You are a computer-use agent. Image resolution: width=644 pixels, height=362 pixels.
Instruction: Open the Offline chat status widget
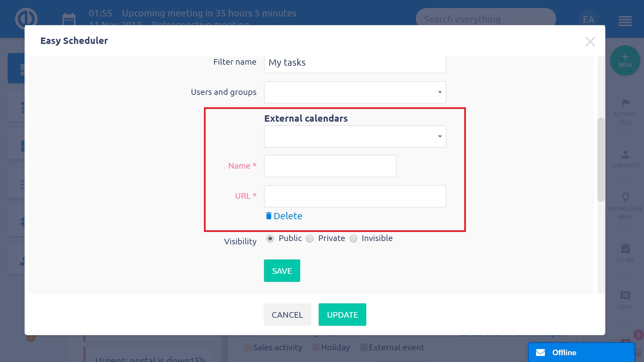(x=581, y=353)
